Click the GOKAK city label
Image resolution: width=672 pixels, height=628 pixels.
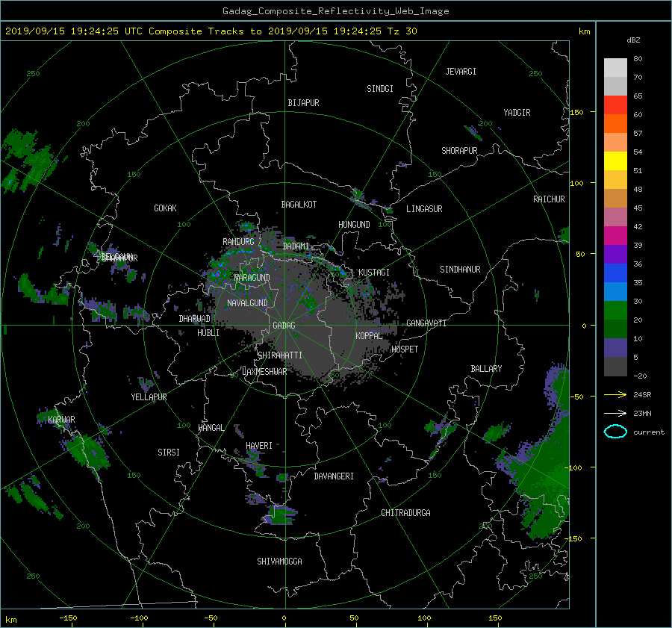pos(165,208)
